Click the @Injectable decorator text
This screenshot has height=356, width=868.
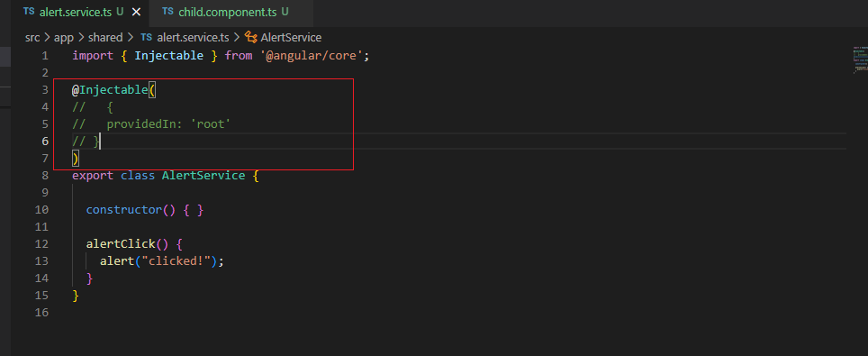click(x=110, y=90)
